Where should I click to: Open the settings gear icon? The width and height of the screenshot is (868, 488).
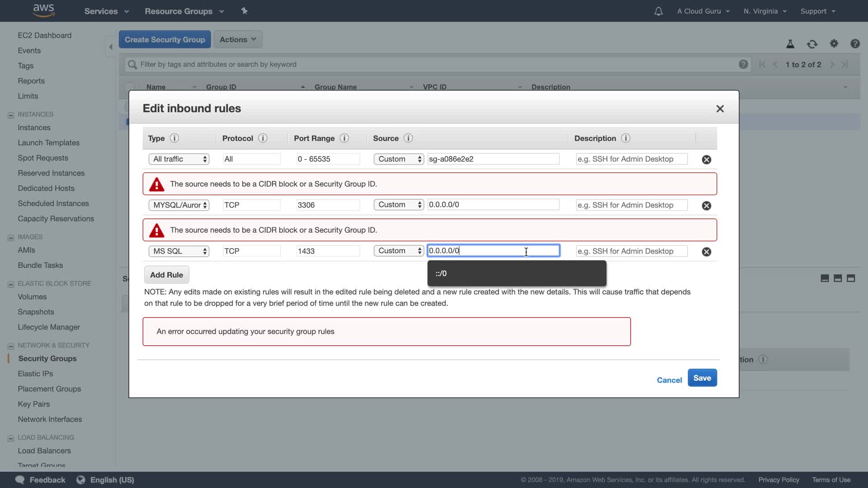pos(834,44)
